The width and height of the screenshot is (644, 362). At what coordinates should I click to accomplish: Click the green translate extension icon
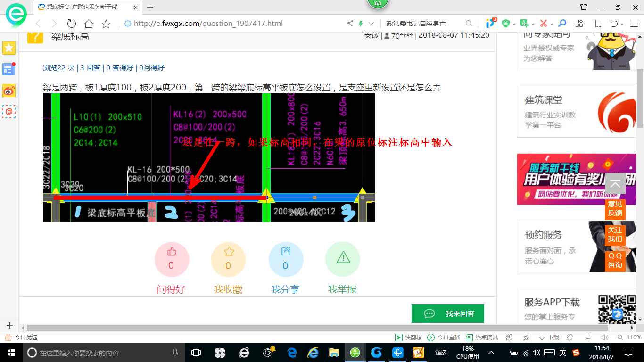(x=524, y=24)
